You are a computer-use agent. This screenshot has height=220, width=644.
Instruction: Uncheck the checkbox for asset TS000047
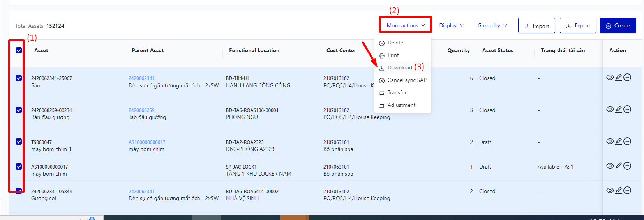tap(19, 142)
